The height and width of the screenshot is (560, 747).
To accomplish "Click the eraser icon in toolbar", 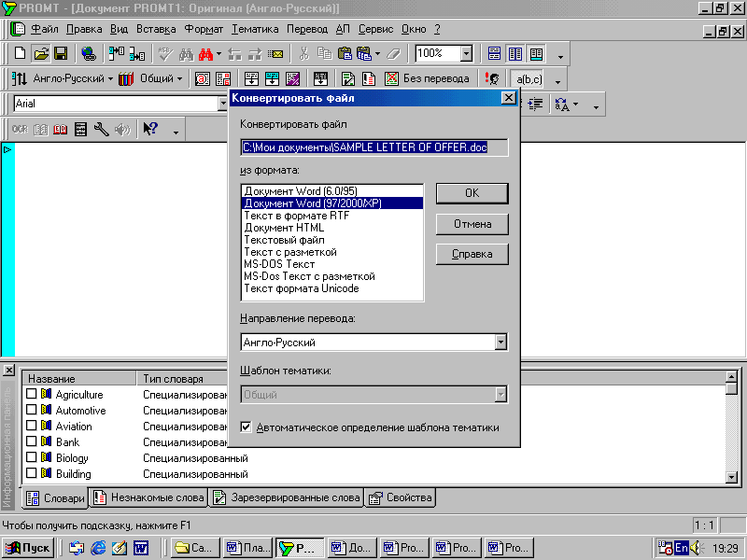I will click(393, 54).
